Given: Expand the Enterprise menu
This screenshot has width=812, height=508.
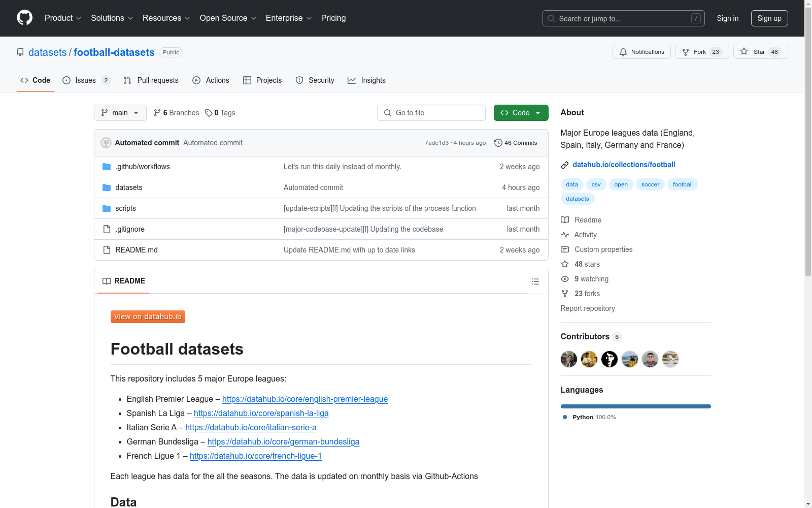Looking at the screenshot, I should pos(289,18).
